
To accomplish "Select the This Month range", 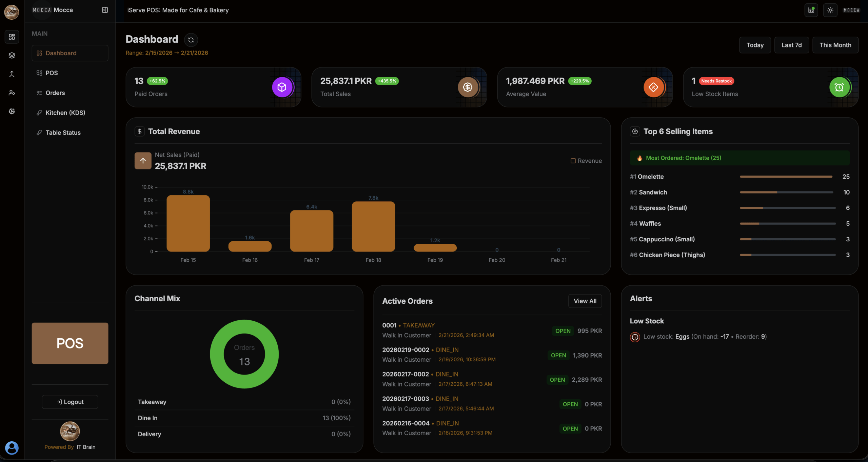I will coord(835,45).
